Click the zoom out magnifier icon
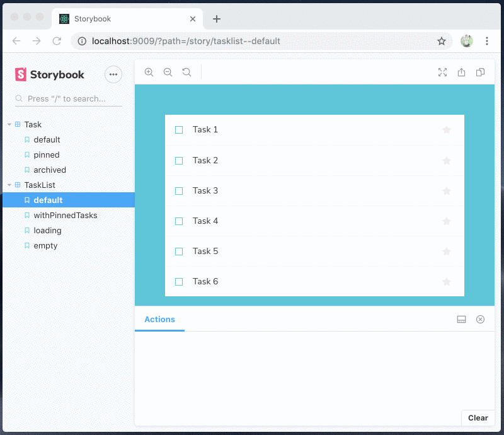The height and width of the screenshot is (435, 504). (168, 72)
